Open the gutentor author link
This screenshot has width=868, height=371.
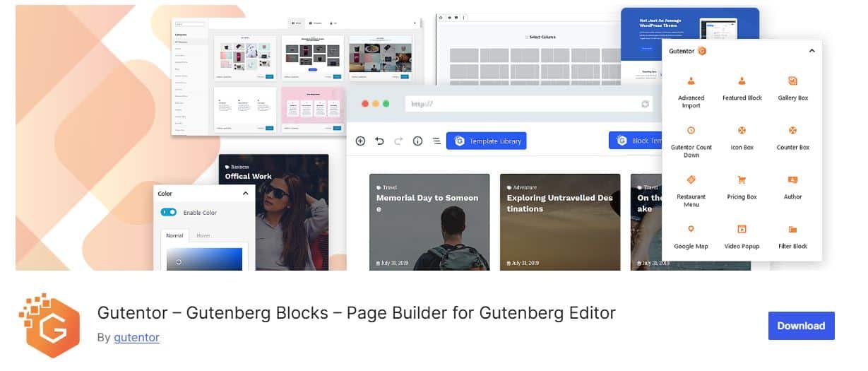[136, 337]
